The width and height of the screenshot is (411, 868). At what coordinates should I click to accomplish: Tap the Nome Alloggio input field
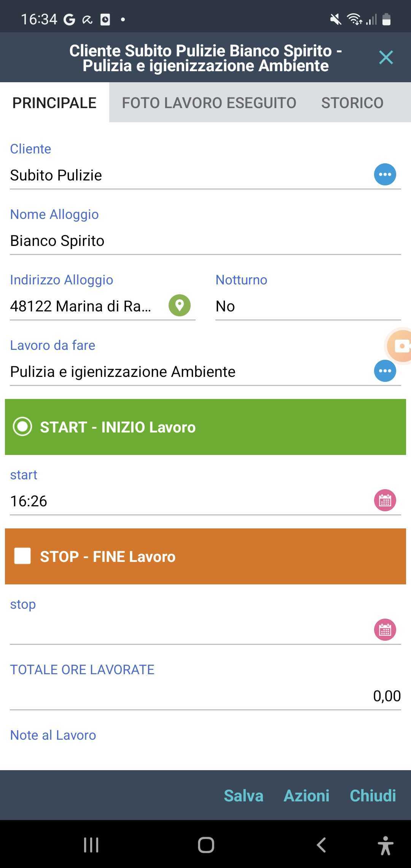(x=205, y=241)
